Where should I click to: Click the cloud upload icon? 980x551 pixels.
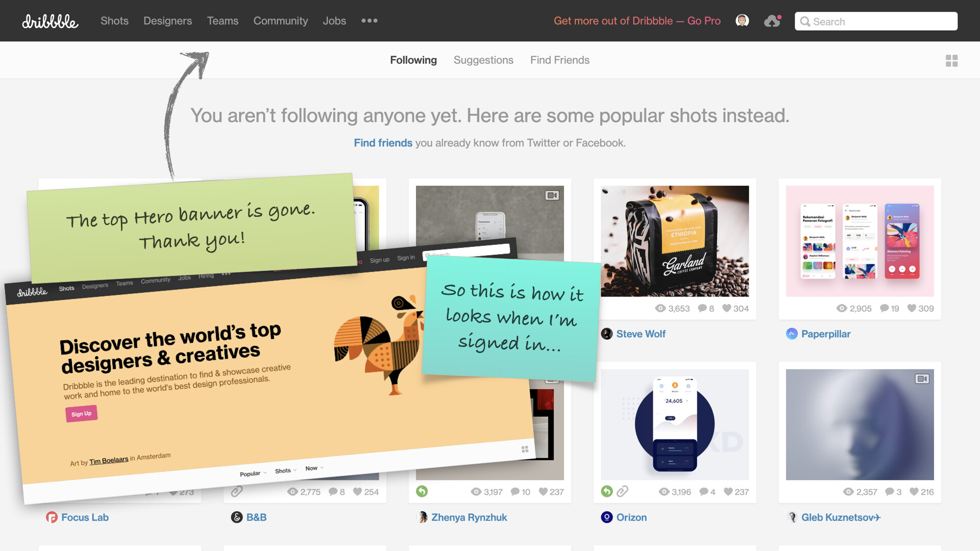coord(772,21)
